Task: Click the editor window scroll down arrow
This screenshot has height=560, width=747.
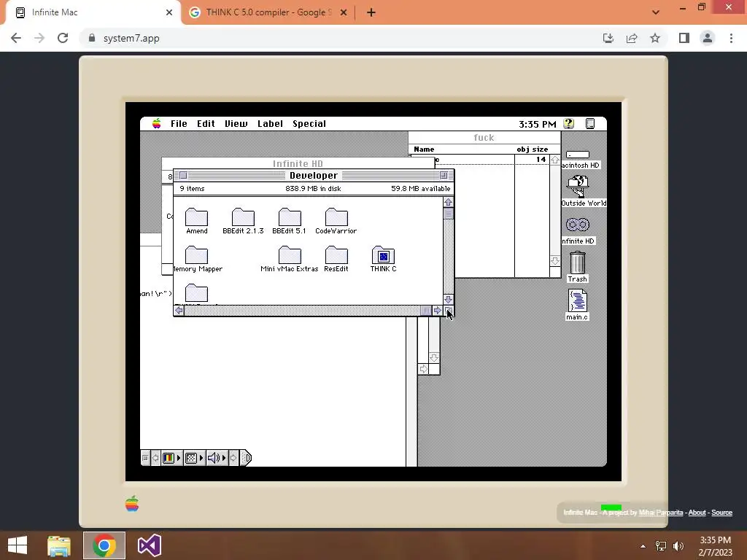Action: click(x=434, y=357)
